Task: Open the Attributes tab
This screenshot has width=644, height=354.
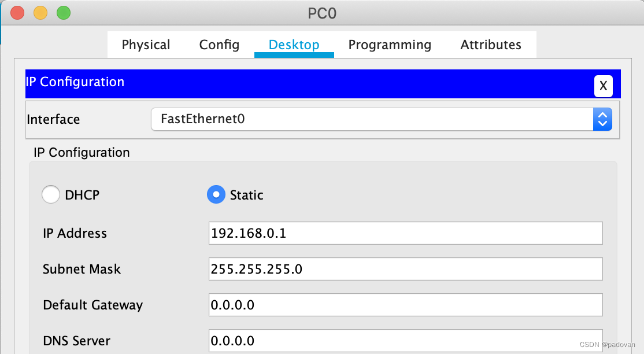Action: point(491,45)
